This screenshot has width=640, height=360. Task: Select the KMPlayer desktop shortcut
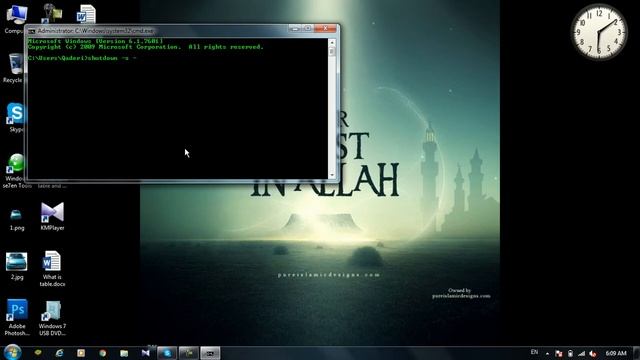click(x=52, y=216)
